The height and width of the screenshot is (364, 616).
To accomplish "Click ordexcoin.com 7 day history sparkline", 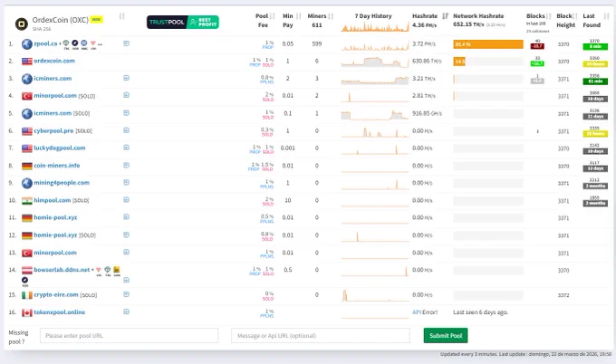I will pyautogui.click(x=375, y=62).
